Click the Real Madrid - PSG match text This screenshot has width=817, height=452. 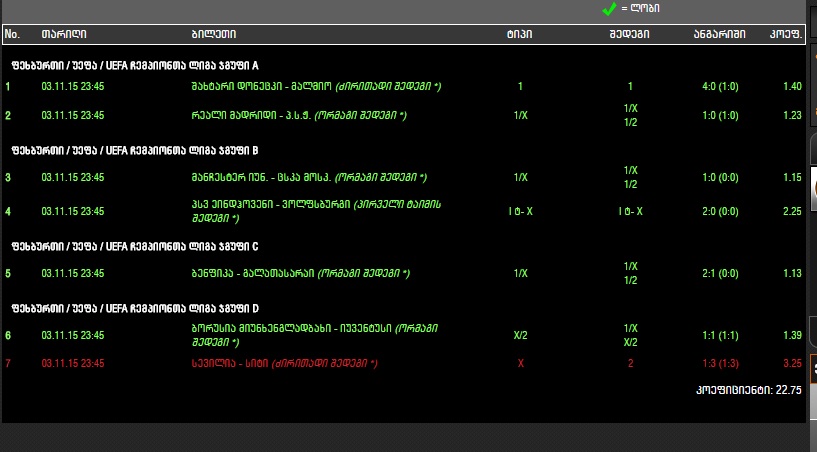point(299,115)
